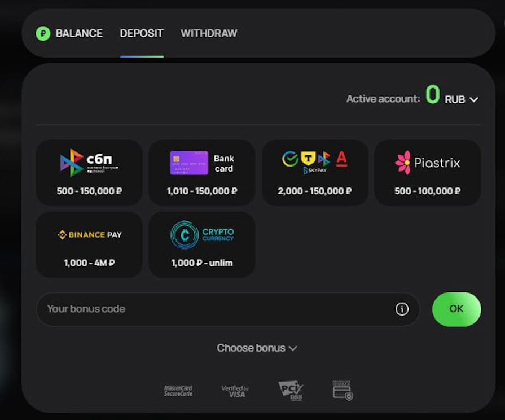Click the Verified by VISA logo
The height and width of the screenshot is (420, 505).
click(x=235, y=391)
